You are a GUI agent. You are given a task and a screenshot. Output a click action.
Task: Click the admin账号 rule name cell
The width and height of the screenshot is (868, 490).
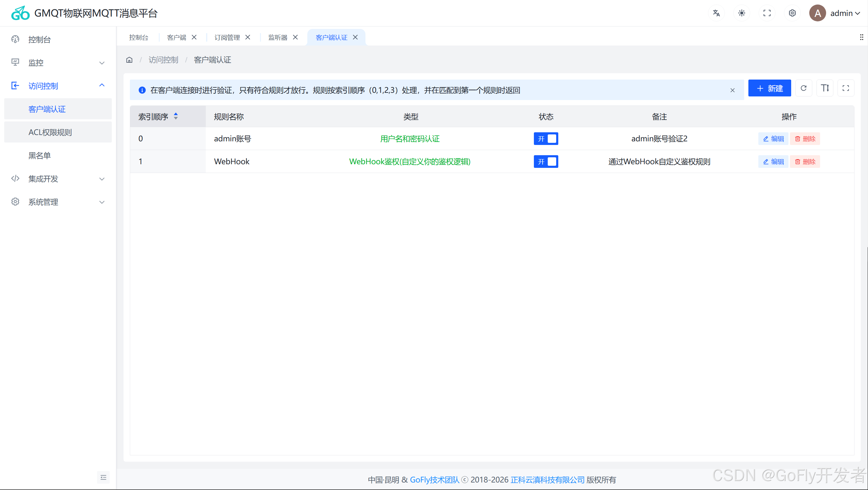click(x=233, y=139)
